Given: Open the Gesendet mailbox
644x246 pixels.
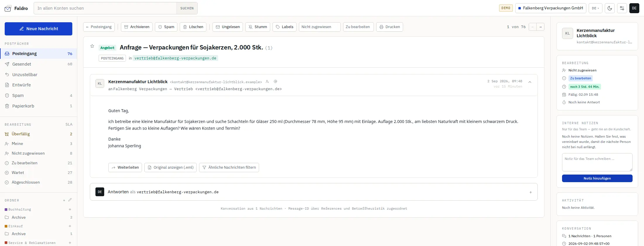Looking at the screenshot, I should [38, 64].
